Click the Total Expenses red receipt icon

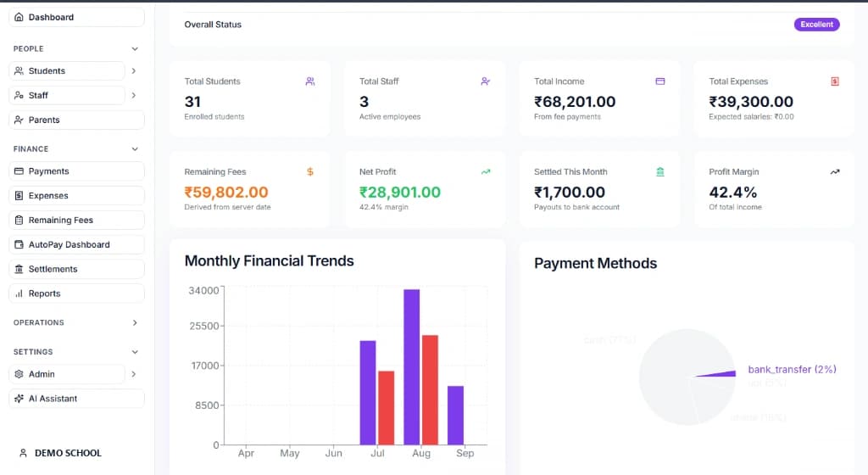[835, 81]
